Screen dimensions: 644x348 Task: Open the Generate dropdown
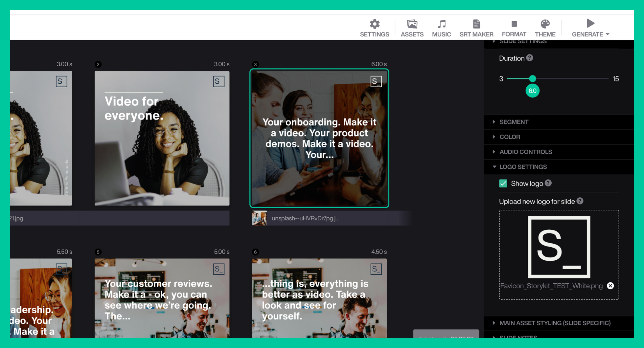(590, 28)
